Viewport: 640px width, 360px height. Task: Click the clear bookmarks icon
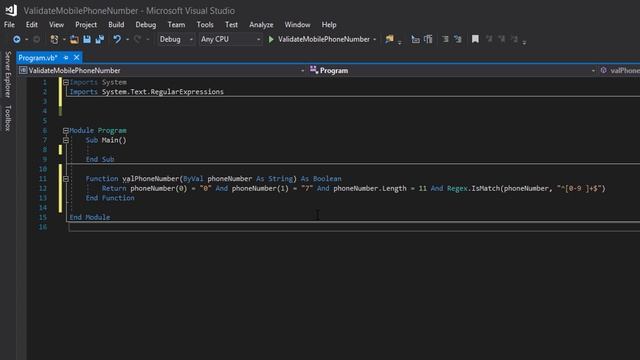(514, 39)
